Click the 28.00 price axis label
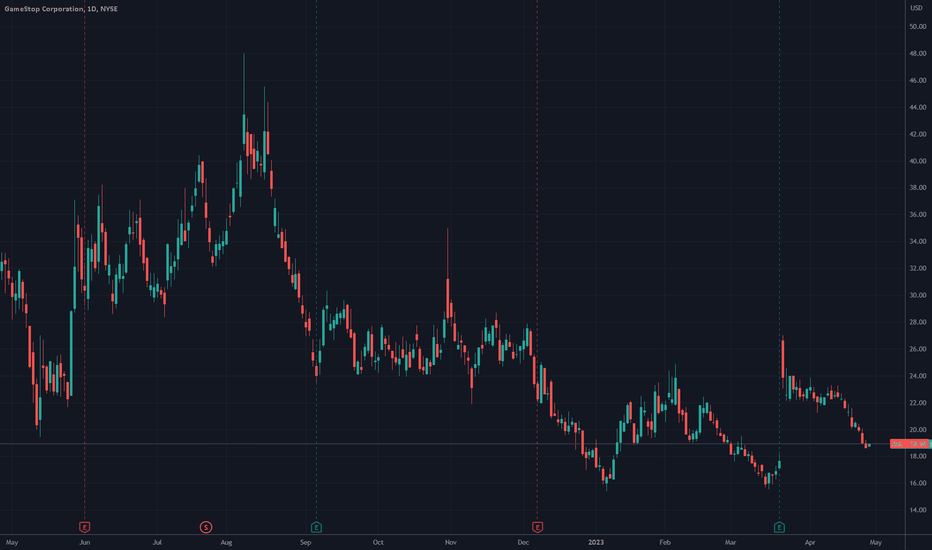The width and height of the screenshot is (932, 550). tap(917, 322)
